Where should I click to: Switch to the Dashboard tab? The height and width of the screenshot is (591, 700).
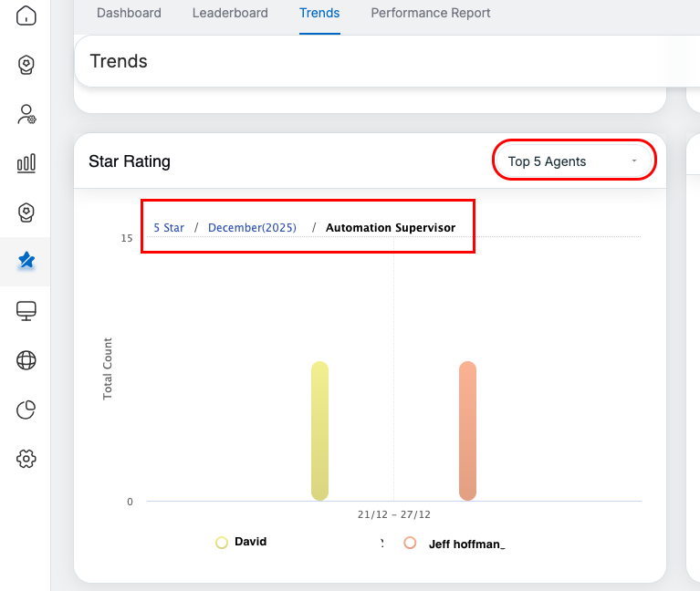[x=129, y=13]
